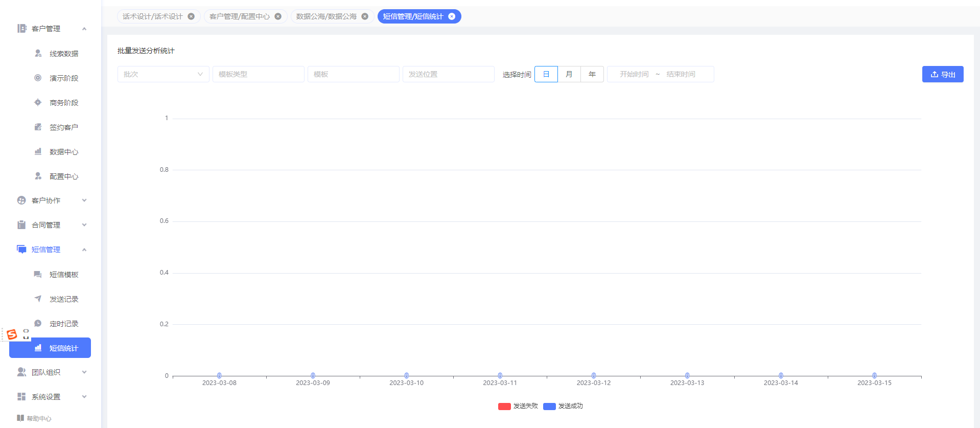The width and height of the screenshot is (980, 428).
Task: Click the 发送记录 paper plane icon
Action: (x=38, y=299)
